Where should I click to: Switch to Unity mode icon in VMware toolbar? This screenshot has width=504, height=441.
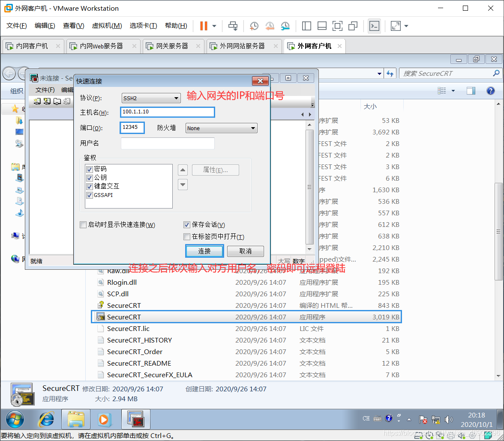(x=353, y=26)
